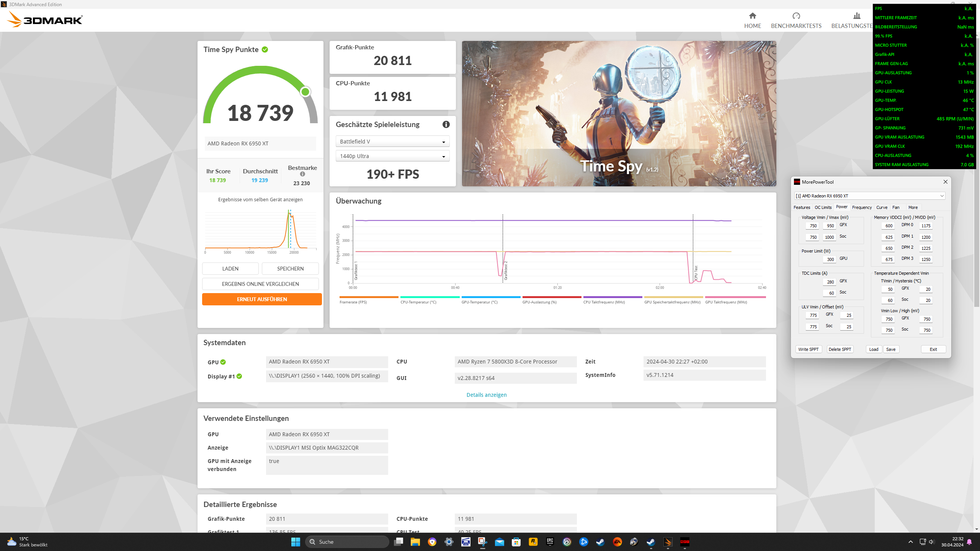Viewport: 980px width, 551px height.
Task: Switch to Frequency tab in MorePowerTool
Action: [x=861, y=207]
